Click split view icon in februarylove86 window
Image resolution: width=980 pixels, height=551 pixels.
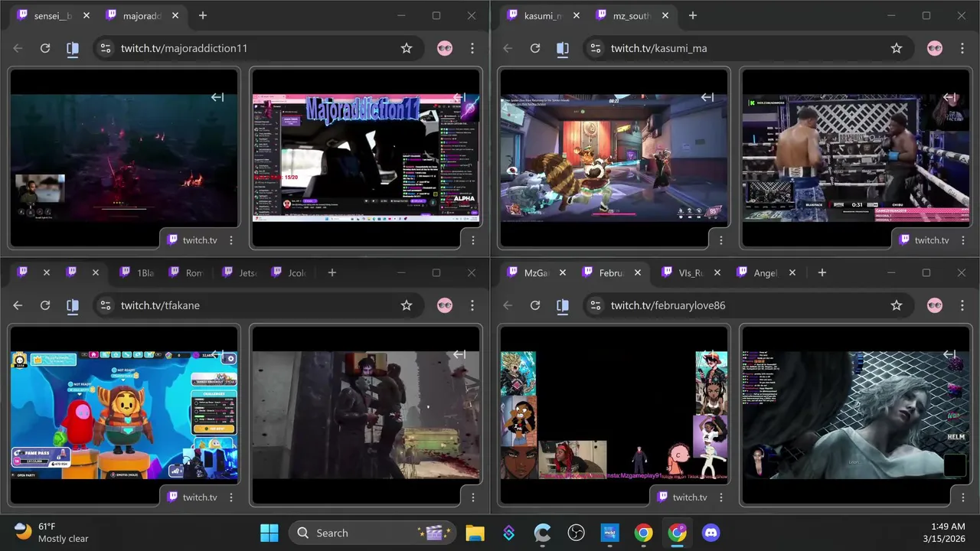pos(563,305)
